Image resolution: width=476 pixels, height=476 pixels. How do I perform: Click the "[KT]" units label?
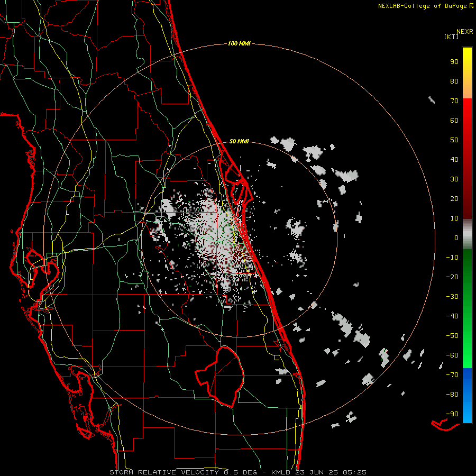pos(452,36)
